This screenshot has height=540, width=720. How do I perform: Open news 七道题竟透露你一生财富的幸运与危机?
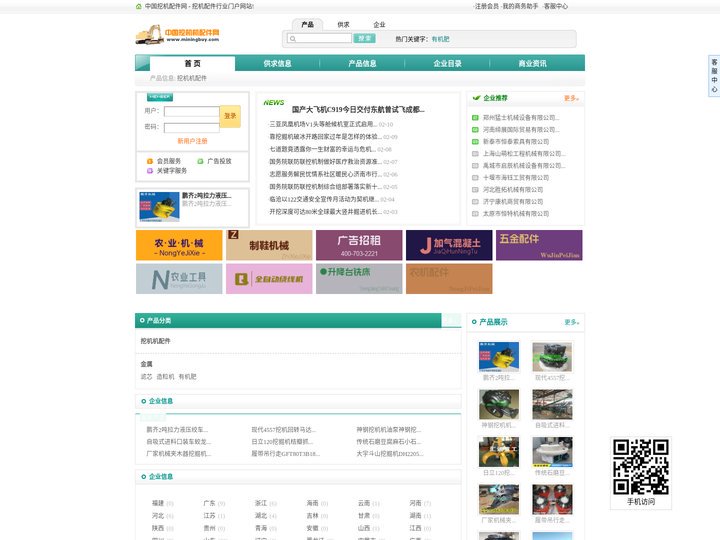pyautogui.click(x=323, y=149)
